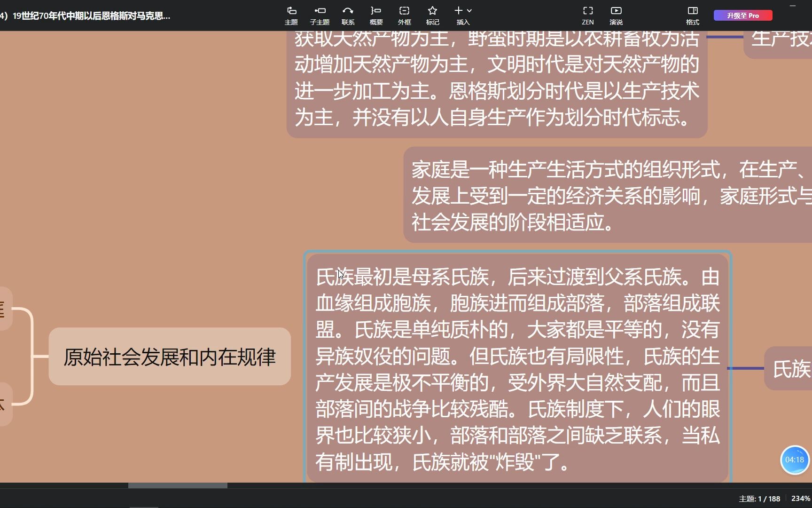This screenshot has width=812, height=508.
Task: Click the horizontal scrollbar thumb
Action: [178, 485]
